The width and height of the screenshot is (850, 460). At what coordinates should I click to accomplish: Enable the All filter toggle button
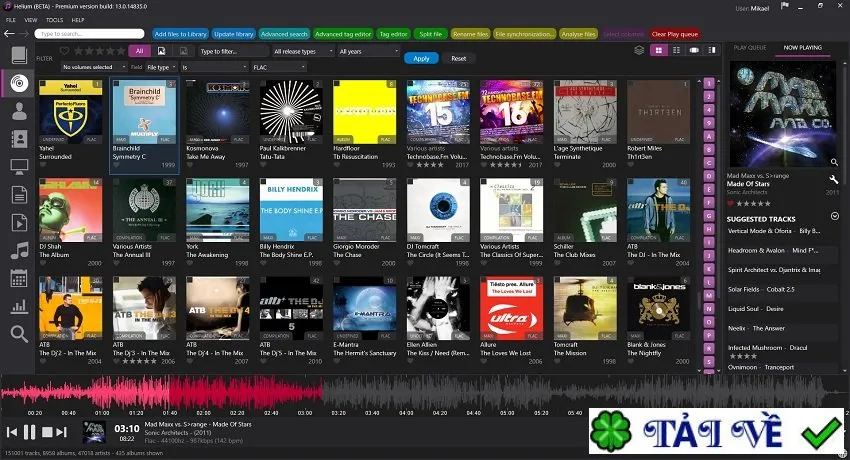139,51
